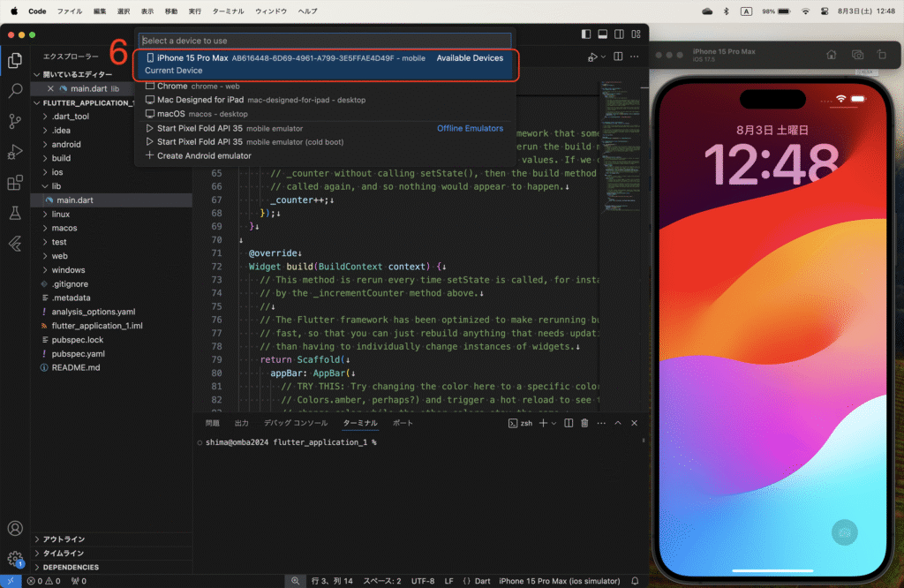The image size is (904, 588).
Task: Maximize the panel with the caret-up button
Action: tap(618, 423)
